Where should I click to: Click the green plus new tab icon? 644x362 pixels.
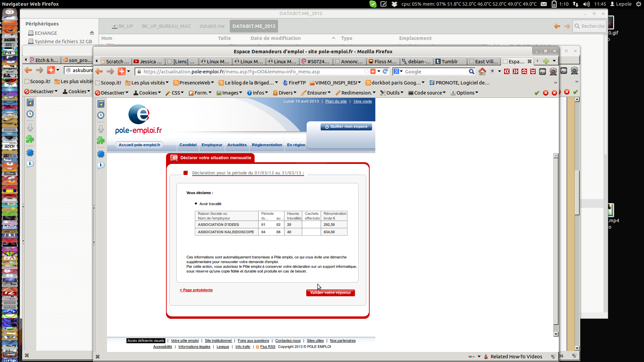[x=546, y=61]
